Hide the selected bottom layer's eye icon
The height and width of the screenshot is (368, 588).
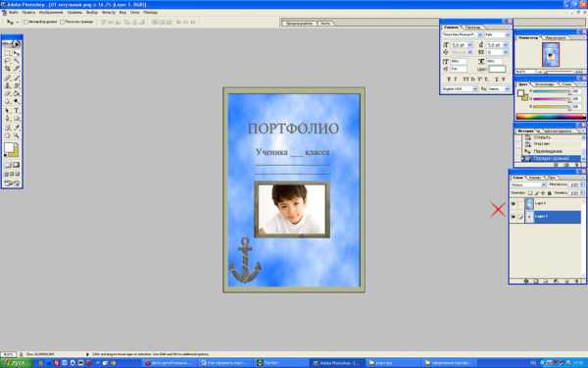(x=513, y=217)
